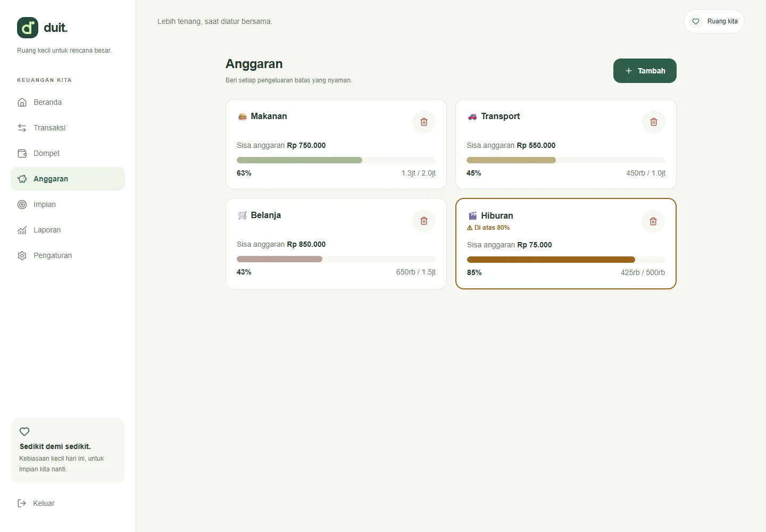Click the target icon next to Impian
Image resolution: width=766 pixels, height=532 pixels.
click(x=22, y=204)
